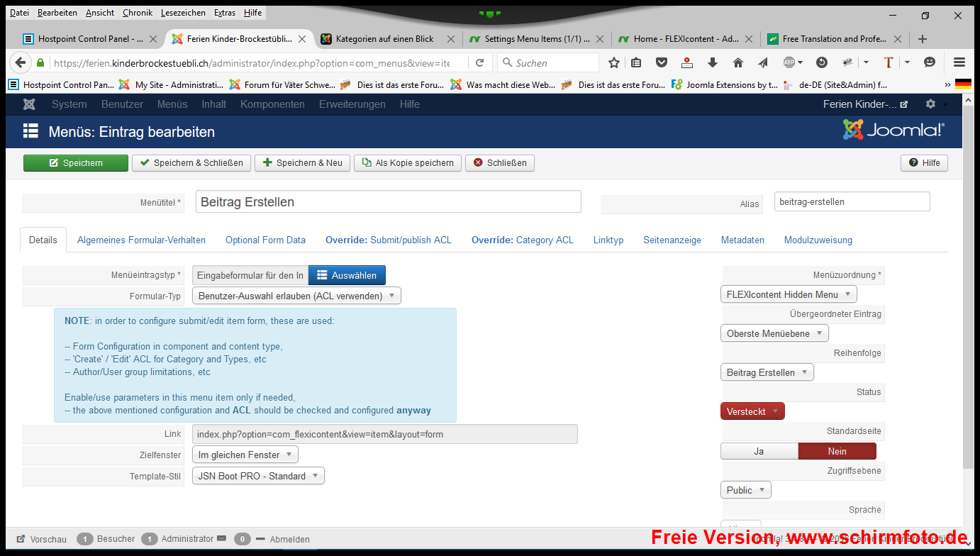This screenshot has width=980, height=556.
Task: Open the smiley face chat icon
Action: click(930, 62)
